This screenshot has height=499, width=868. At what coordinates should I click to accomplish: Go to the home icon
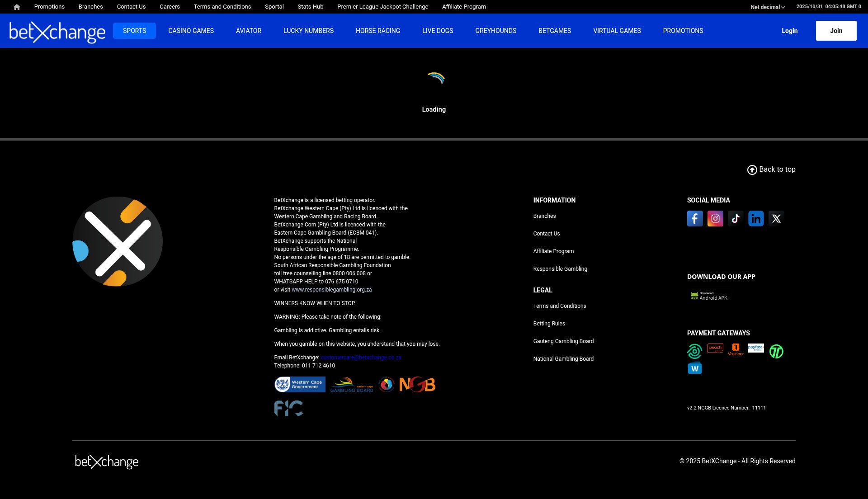click(17, 7)
